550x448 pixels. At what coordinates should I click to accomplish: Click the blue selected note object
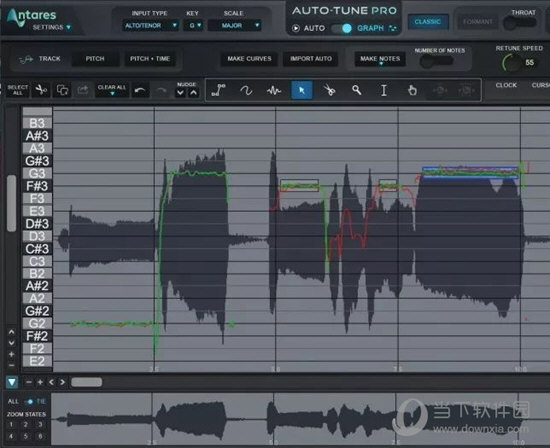470,173
